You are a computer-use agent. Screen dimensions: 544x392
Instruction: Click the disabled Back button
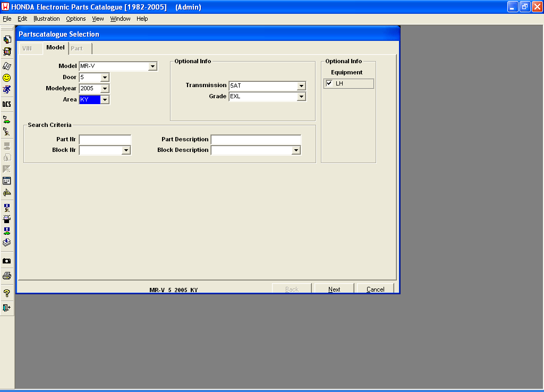tap(292, 289)
